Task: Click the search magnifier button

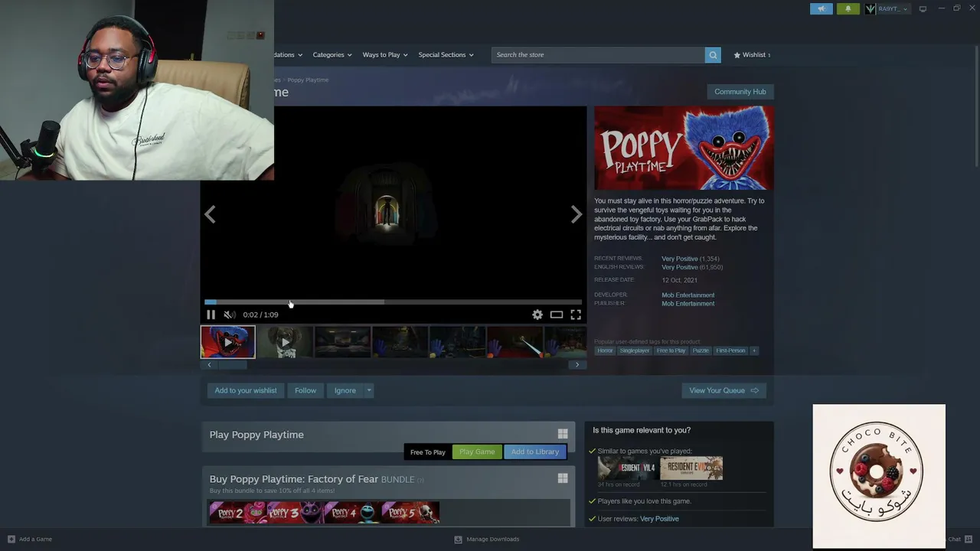Action: pos(713,55)
